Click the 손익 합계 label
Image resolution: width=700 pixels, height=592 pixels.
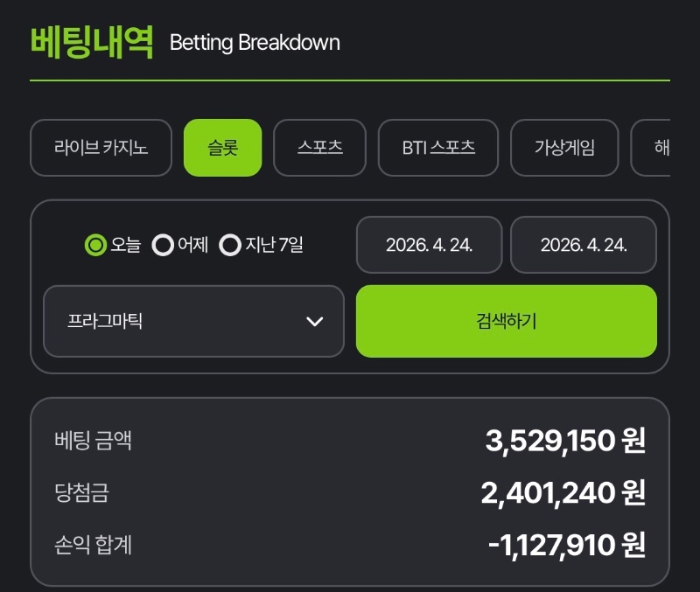tap(93, 546)
